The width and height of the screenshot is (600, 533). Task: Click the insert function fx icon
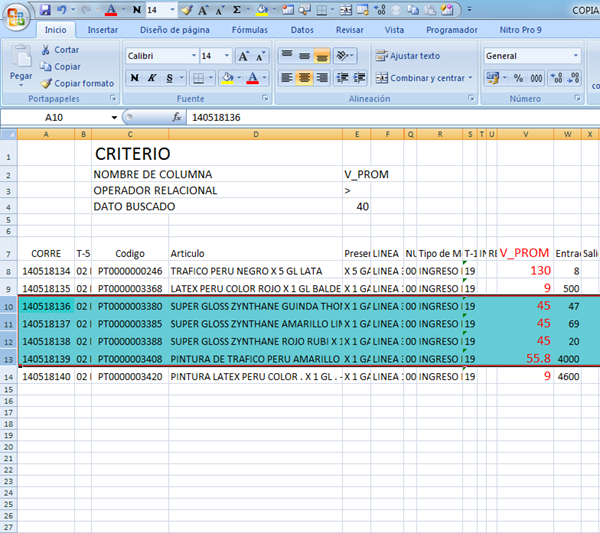tap(176, 117)
